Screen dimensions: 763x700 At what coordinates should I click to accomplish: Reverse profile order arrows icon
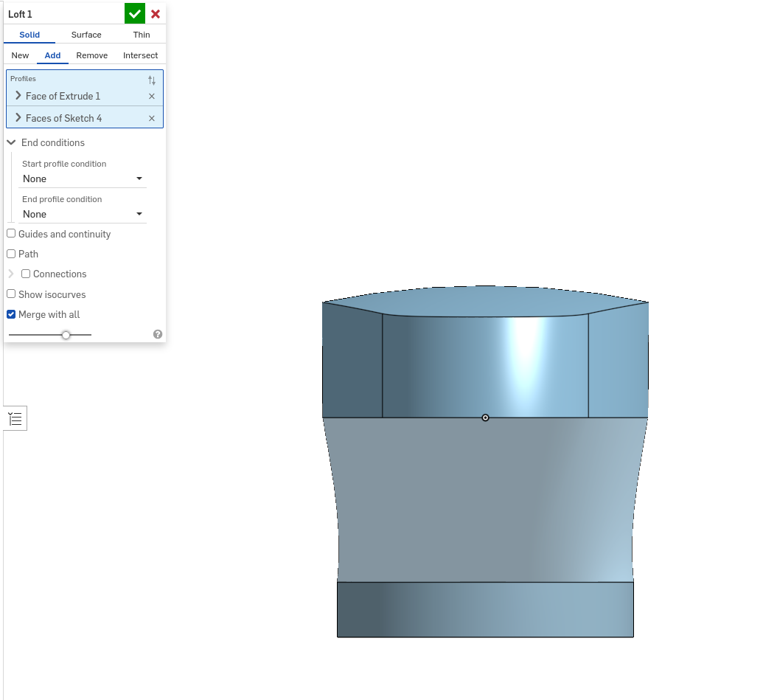coord(152,80)
